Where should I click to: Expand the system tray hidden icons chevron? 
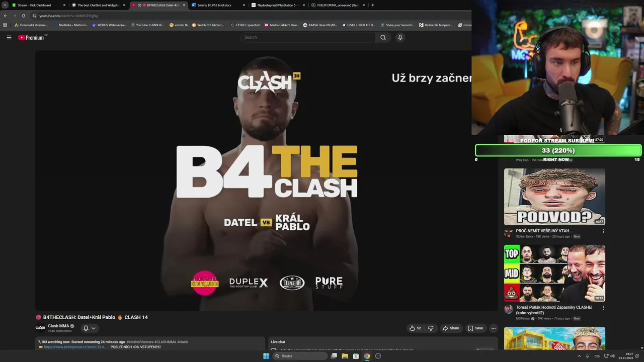(x=579, y=356)
